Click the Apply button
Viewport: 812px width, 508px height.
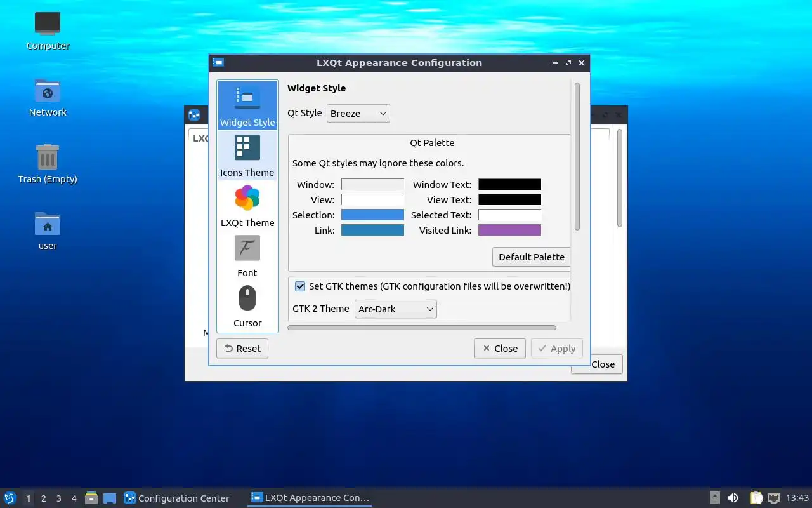[x=557, y=349]
